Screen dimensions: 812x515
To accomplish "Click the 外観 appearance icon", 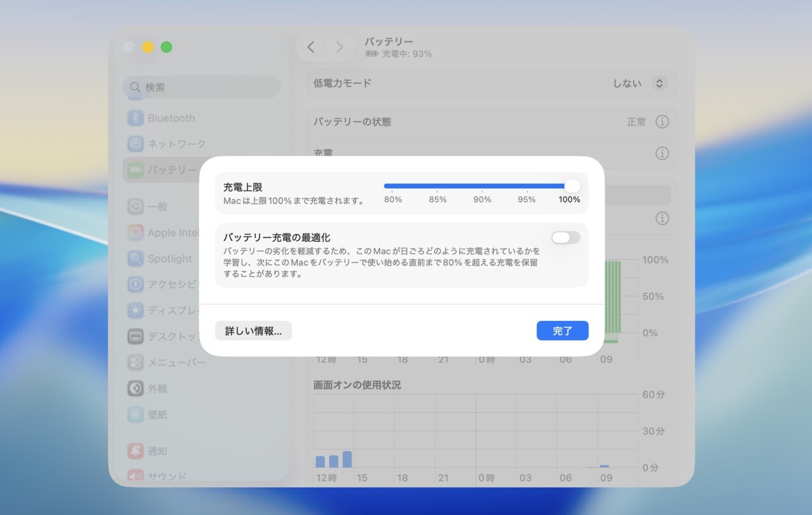I will pos(135,389).
